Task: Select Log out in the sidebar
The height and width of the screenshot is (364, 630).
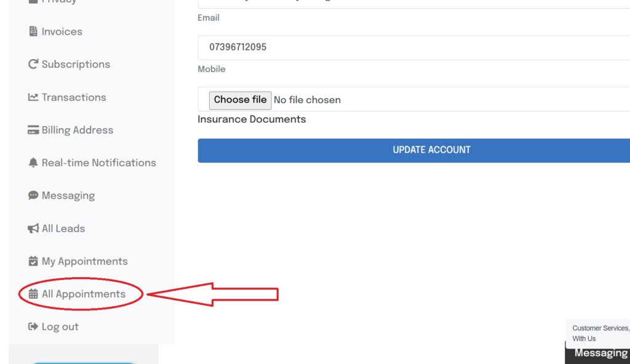Action: pyautogui.click(x=60, y=326)
